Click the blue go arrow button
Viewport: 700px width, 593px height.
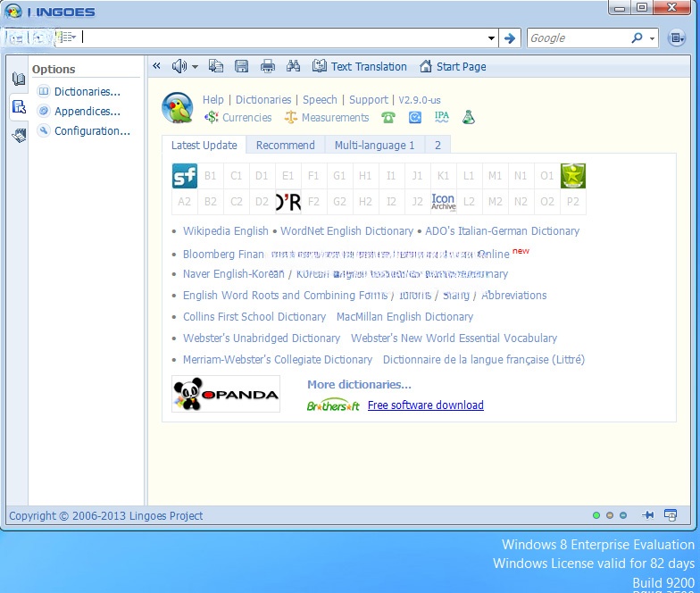click(x=509, y=38)
